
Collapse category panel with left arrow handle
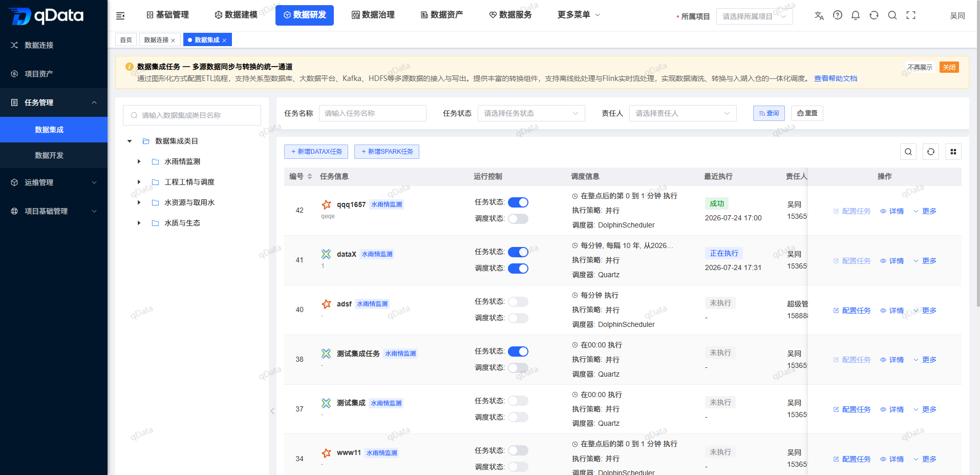coord(272,411)
